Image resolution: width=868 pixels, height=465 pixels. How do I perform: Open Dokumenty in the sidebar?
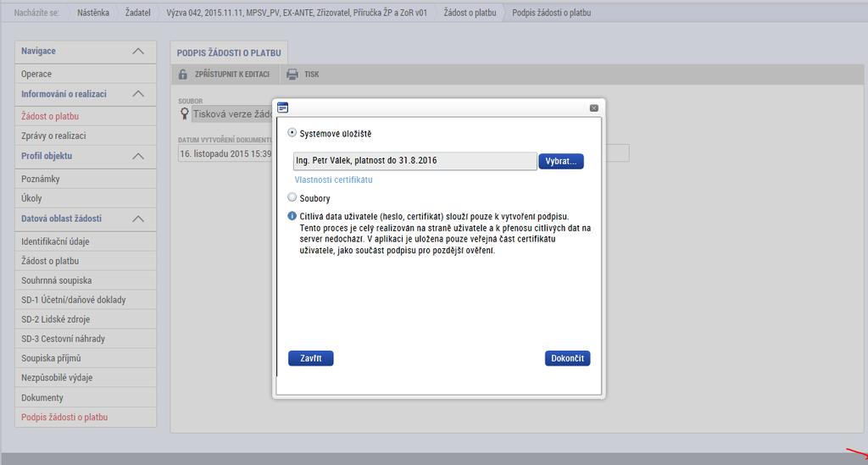pos(86,397)
